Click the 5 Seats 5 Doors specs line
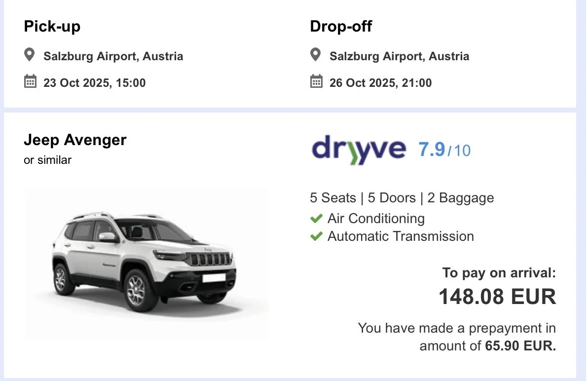 point(402,198)
